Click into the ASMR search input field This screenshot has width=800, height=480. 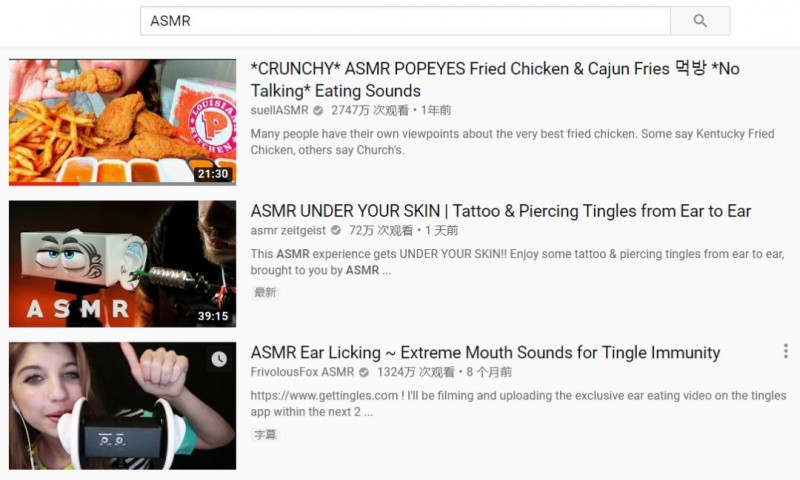405,21
